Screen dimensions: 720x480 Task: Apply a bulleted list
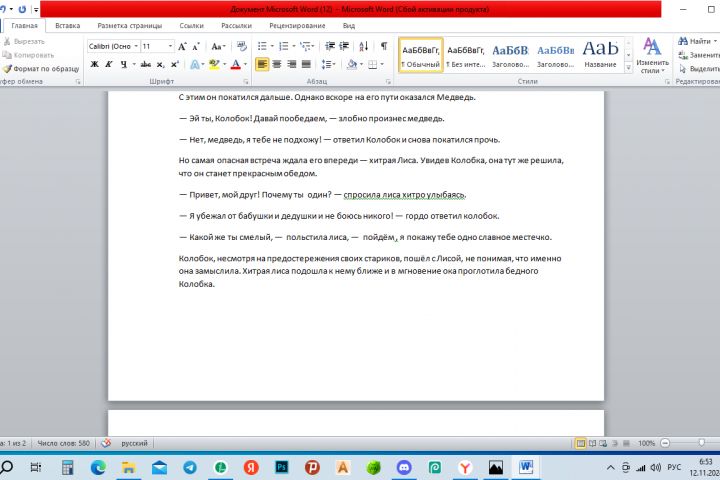tap(262, 46)
